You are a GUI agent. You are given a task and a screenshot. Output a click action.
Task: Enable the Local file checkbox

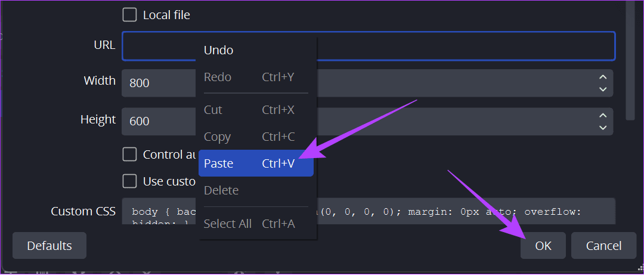coord(130,15)
